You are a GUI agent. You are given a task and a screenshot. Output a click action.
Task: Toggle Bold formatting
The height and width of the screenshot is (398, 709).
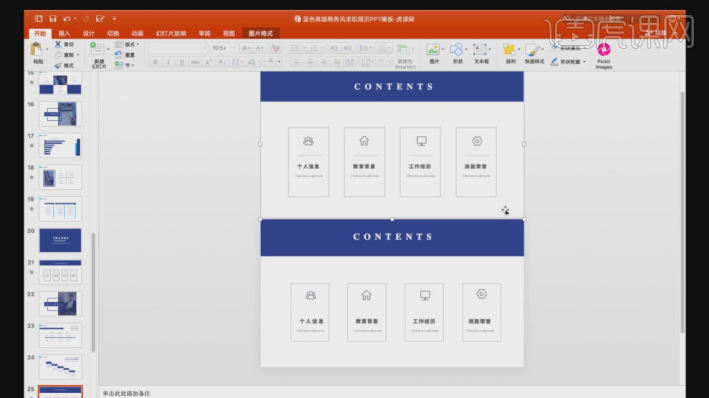[x=155, y=62]
